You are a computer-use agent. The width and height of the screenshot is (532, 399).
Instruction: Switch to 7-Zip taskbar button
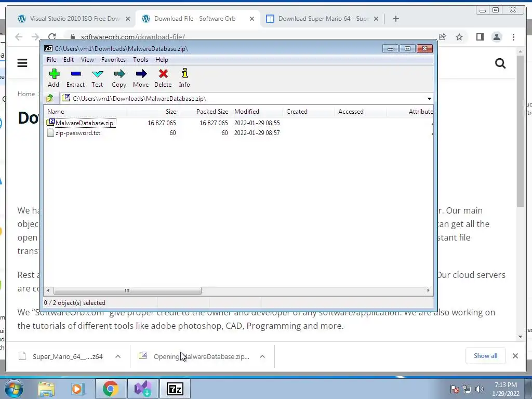[176, 389]
